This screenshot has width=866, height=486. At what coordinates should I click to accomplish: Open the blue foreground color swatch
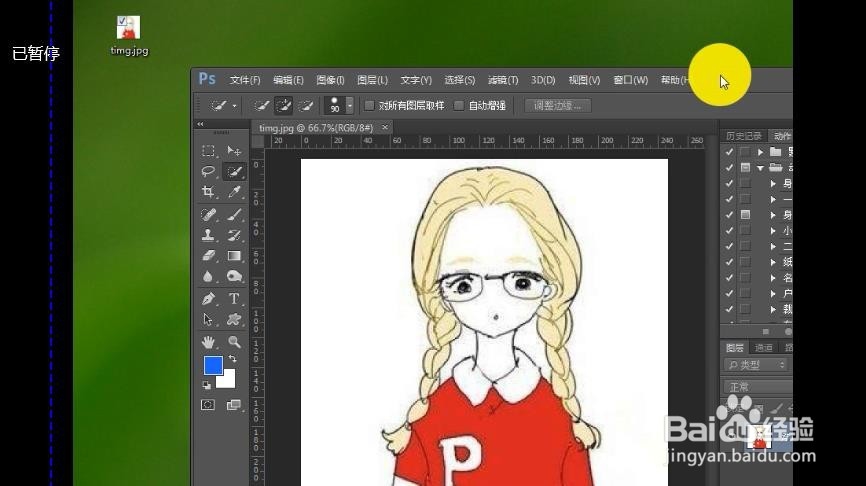click(x=212, y=364)
